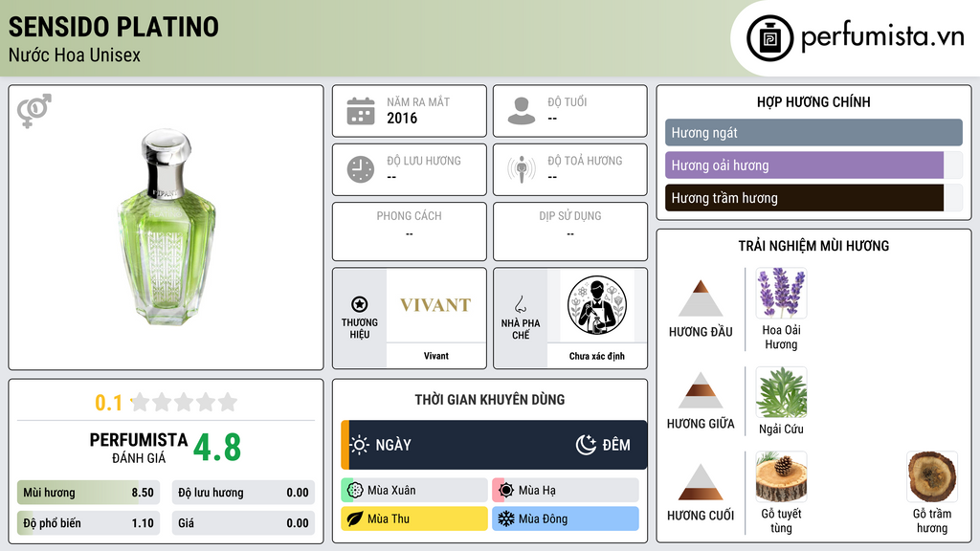
Task: Click the Hợp hương chính heading
Action: click(813, 101)
